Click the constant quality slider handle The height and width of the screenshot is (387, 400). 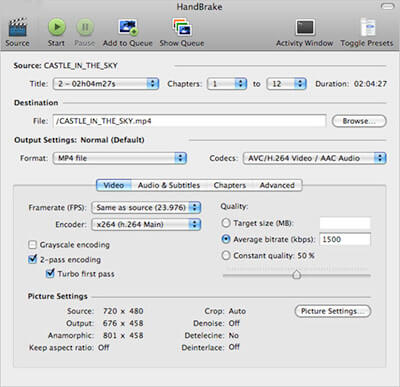tap(297, 275)
